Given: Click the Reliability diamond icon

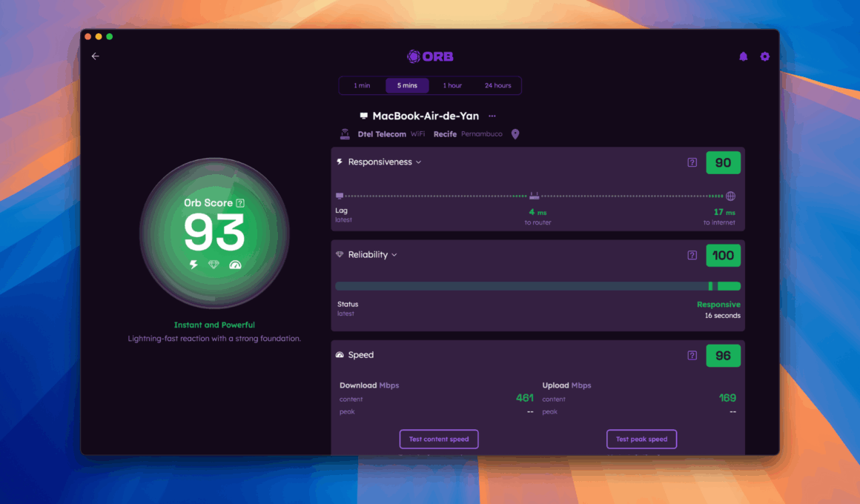Looking at the screenshot, I should click(x=340, y=254).
